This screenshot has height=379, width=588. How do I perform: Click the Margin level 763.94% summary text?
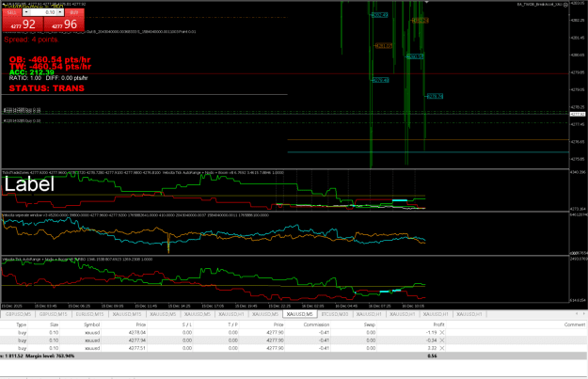coord(50,356)
